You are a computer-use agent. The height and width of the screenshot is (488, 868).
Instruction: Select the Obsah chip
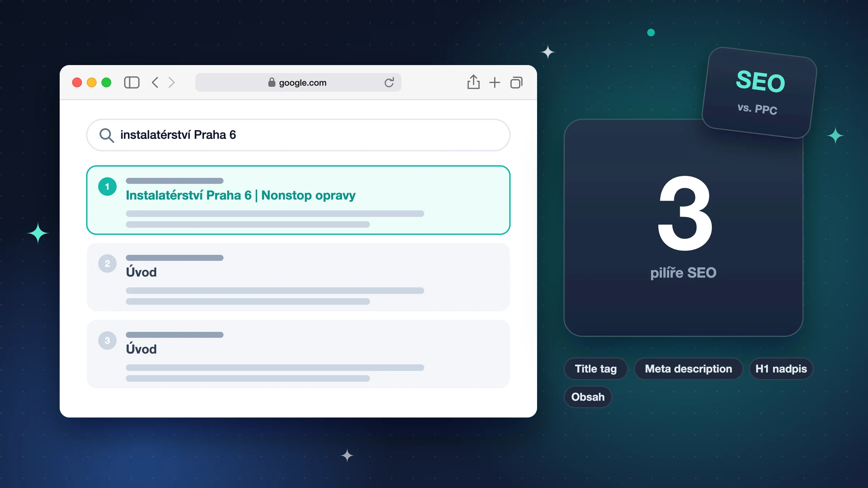(x=588, y=397)
